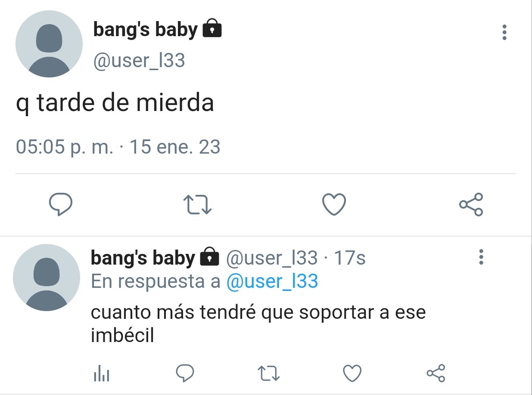Reply to the "q tarde de mierda" tweet
Viewport: 532px width, 395px height.
pyautogui.click(x=60, y=204)
